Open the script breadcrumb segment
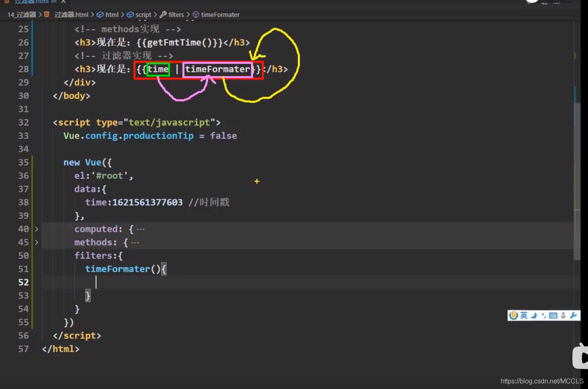 pos(144,15)
